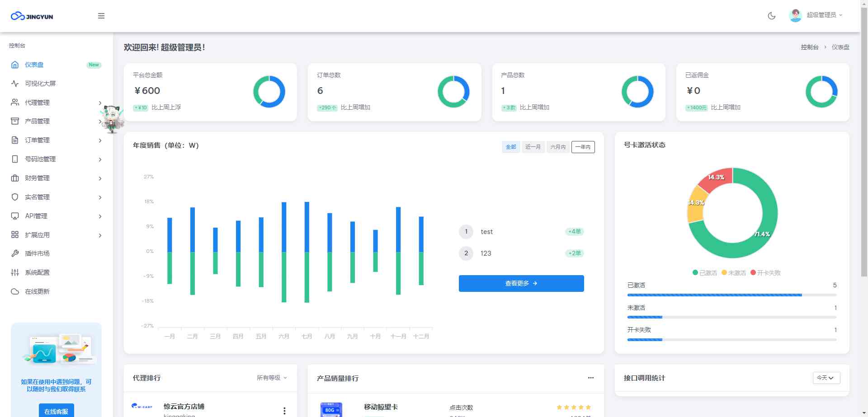Click the three-dot menu in 产品销量排行
Viewport: 868px width, 417px height.
tap(590, 378)
